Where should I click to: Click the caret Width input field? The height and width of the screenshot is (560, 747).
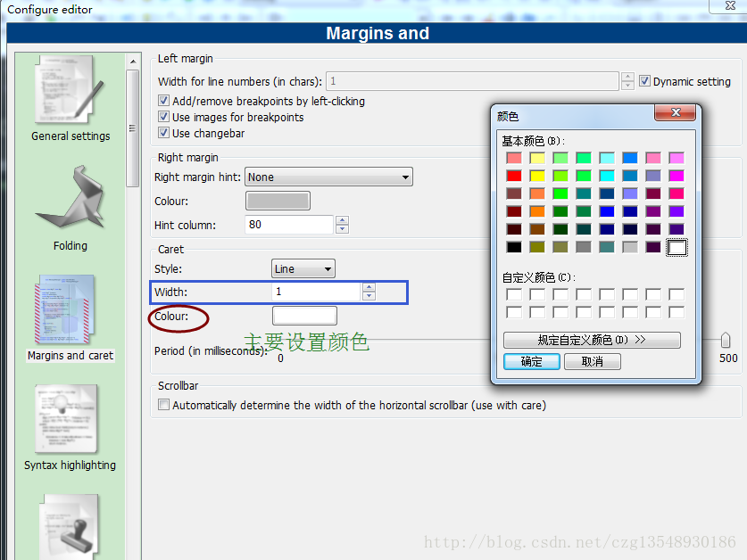[316, 292]
